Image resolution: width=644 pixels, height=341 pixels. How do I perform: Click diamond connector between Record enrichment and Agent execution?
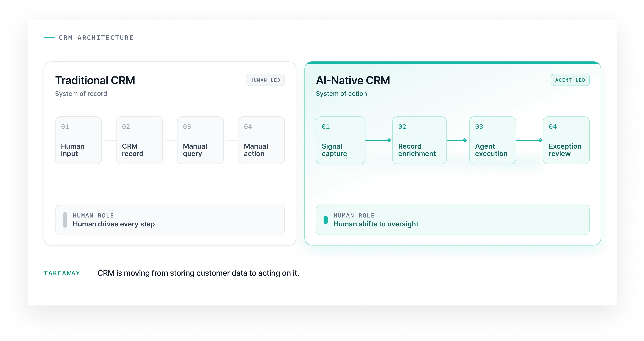(465, 140)
